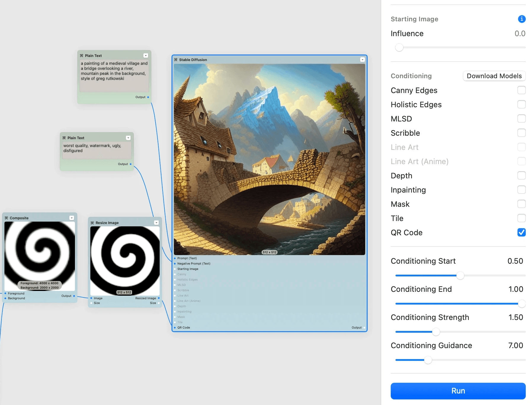Uncheck the QR Code checkbox
The height and width of the screenshot is (405, 532).
(x=522, y=232)
